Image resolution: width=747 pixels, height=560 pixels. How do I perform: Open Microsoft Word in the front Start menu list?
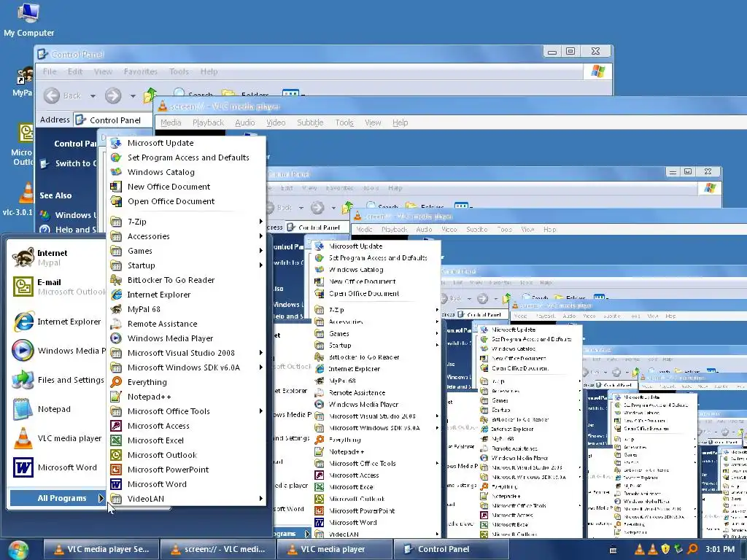pyautogui.click(x=57, y=467)
